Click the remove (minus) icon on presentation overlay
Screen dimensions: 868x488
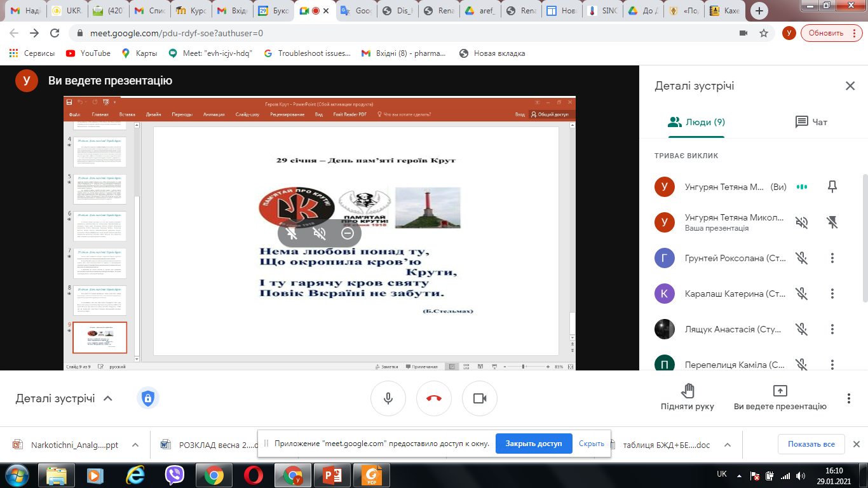(347, 233)
